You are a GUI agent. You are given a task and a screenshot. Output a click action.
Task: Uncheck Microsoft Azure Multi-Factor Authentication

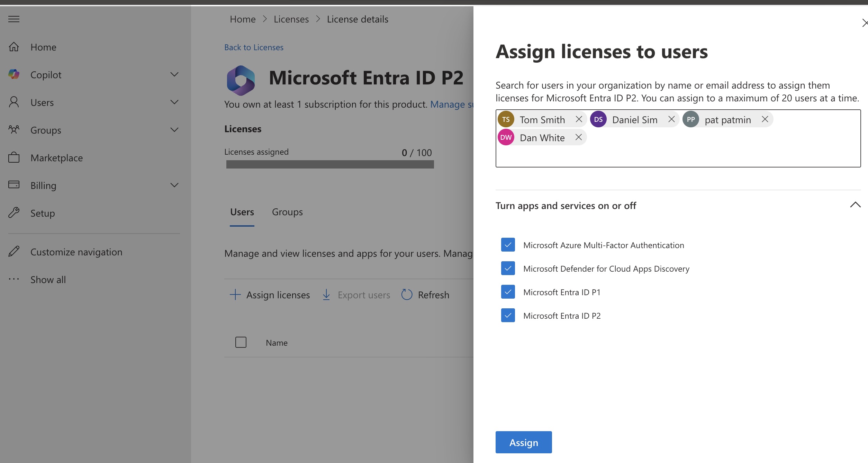pos(508,245)
